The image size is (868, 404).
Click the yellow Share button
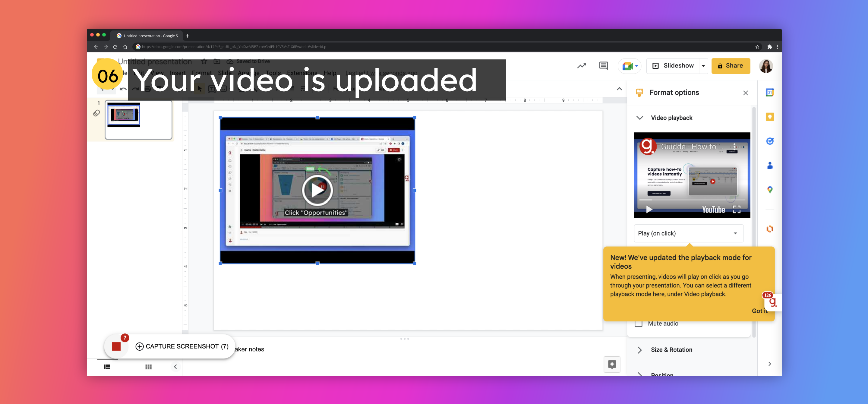pos(731,66)
